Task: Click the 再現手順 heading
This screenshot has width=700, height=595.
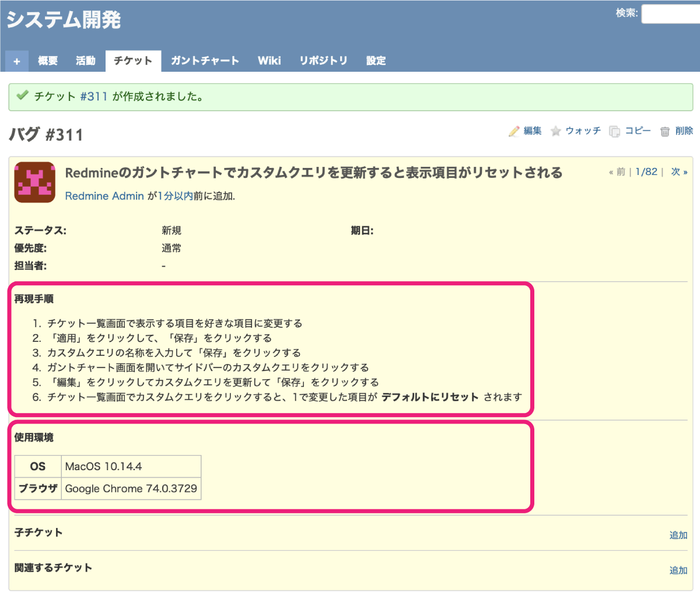Action: (x=34, y=299)
